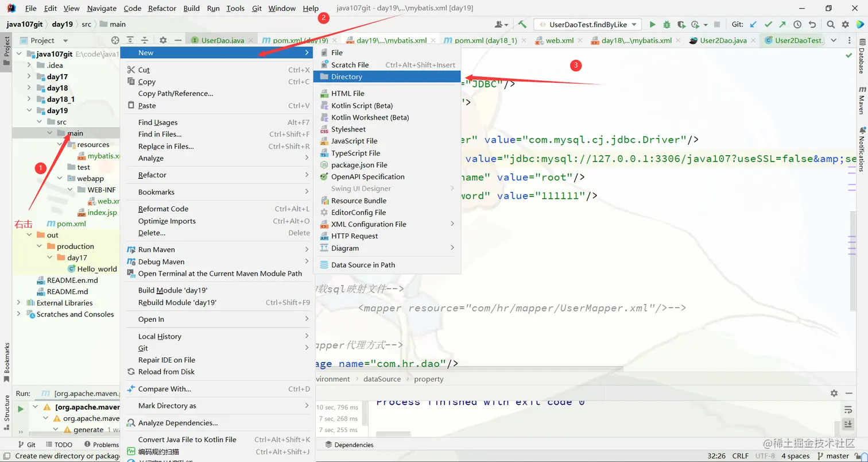Click the gray Stop square icon
The width and height of the screenshot is (868, 462).
coord(717,24)
